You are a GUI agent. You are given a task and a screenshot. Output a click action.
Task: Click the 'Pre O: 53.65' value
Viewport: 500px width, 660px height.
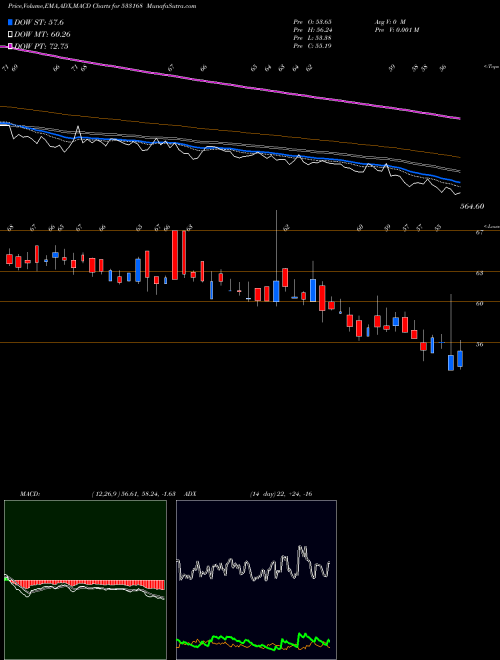[312, 22]
